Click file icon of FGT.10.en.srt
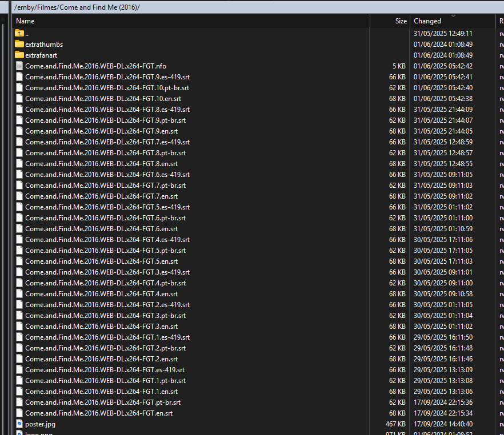The width and height of the screenshot is (504, 435). 19,99
